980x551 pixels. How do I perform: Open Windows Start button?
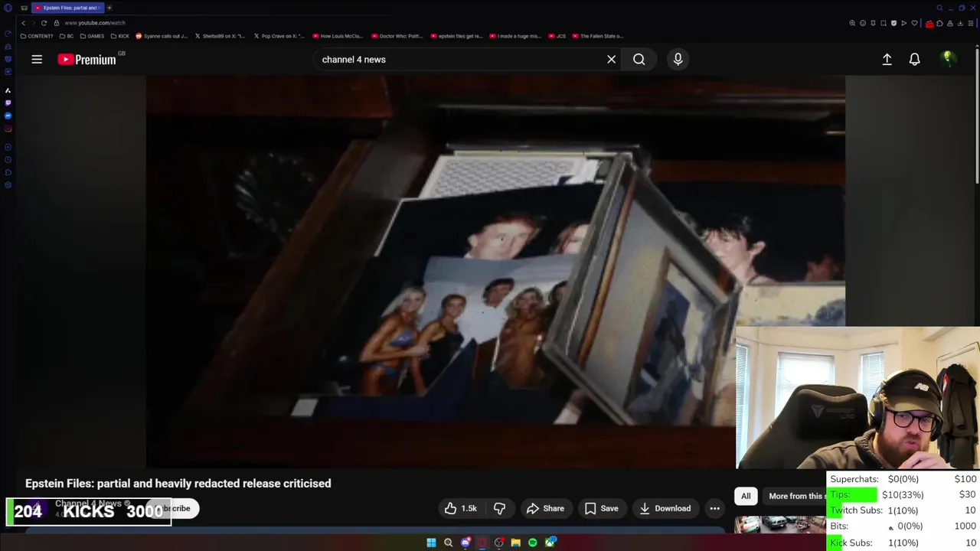[x=431, y=543]
